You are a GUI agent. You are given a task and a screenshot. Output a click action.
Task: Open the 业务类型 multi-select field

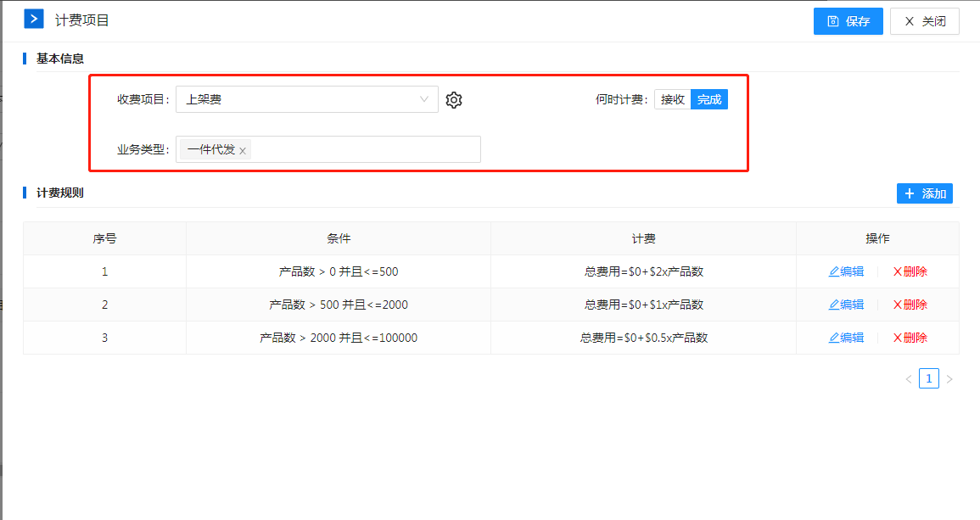(x=365, y=149)
